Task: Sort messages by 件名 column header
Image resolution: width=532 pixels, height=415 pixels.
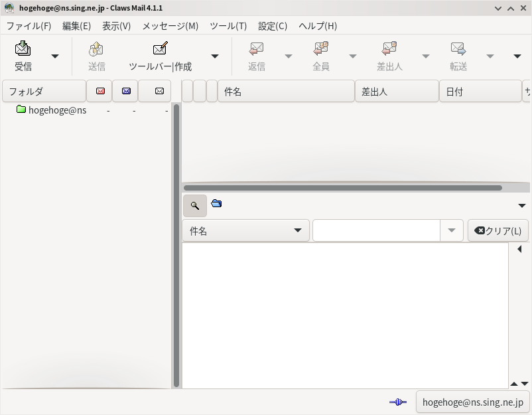Action: tap(286, 91)
